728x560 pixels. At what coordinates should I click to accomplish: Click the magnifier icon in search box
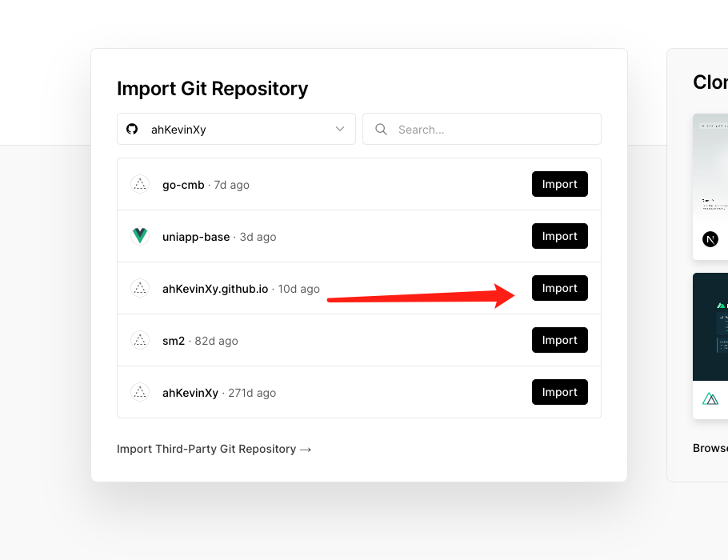pos(382,129)
